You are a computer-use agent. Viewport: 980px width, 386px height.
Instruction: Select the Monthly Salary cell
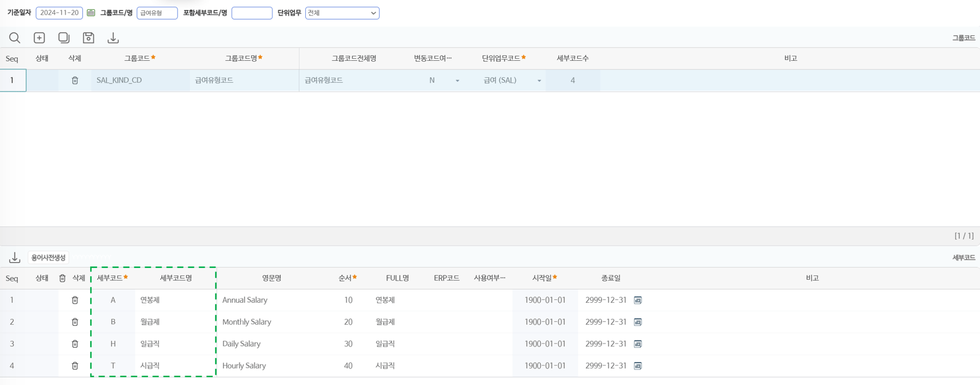(272, 322)
